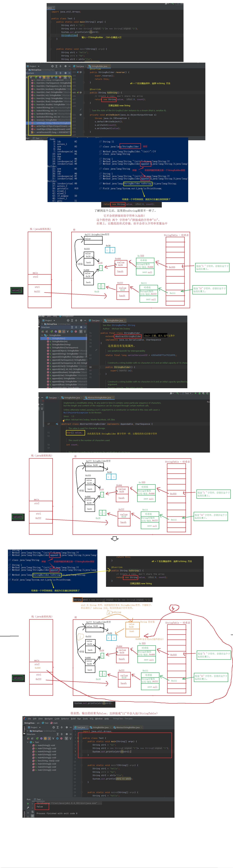
Task: Close StringBuilder.java tab in serialVersionUID editor window
Action: [x=125, y=320]
